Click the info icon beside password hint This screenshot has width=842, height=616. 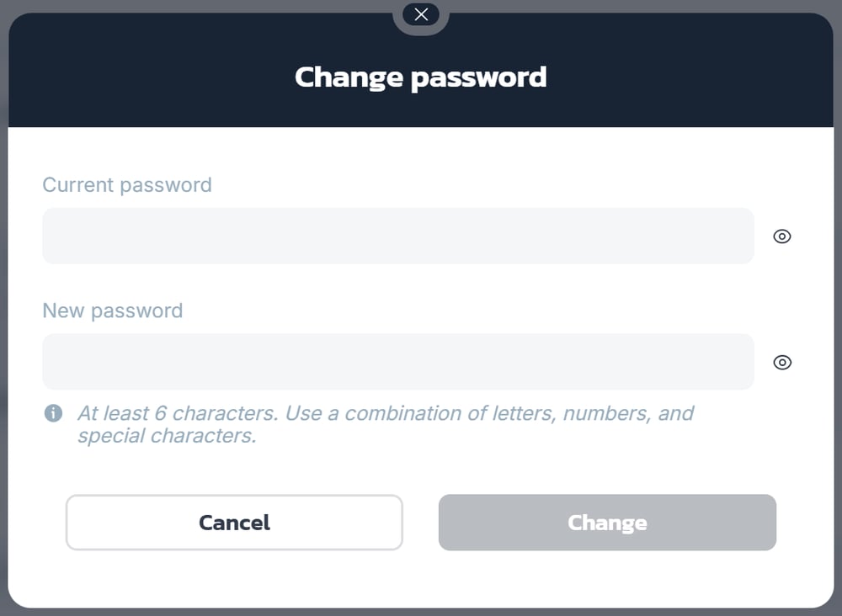(53, 413)
